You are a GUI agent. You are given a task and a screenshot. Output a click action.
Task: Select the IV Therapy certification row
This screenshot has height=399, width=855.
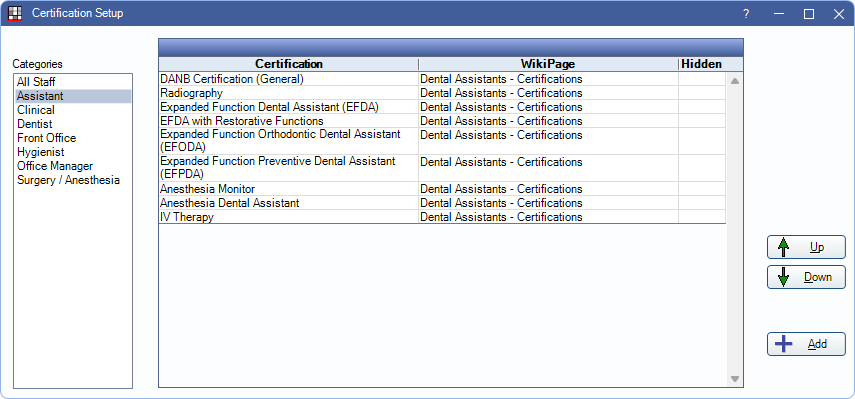442,217
